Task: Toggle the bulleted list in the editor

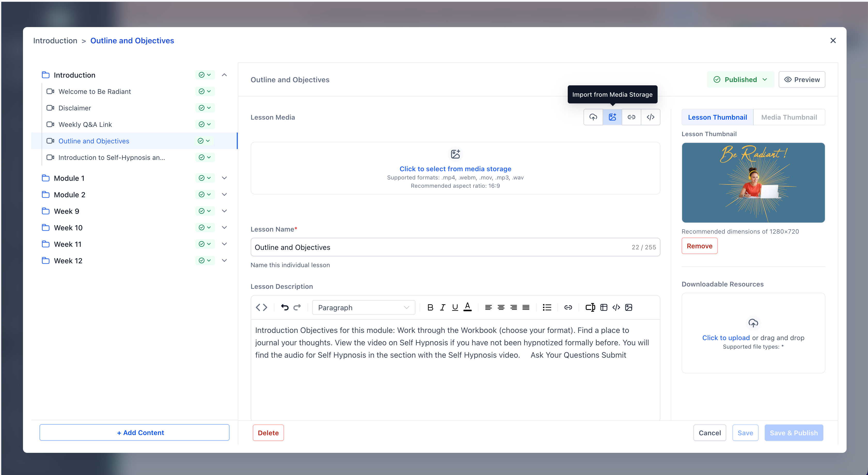Action: [547, 307]
